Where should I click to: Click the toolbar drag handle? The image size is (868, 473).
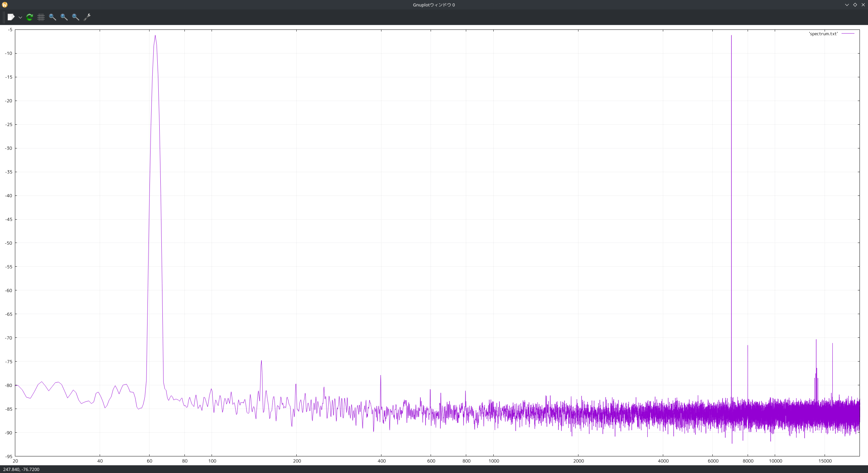(4, 17)
